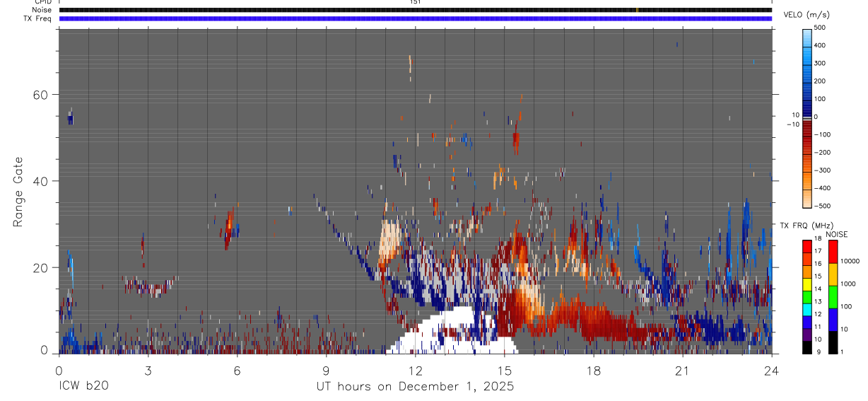
Task: Click the 'NOISE' legend title
Action: [835, 234]
